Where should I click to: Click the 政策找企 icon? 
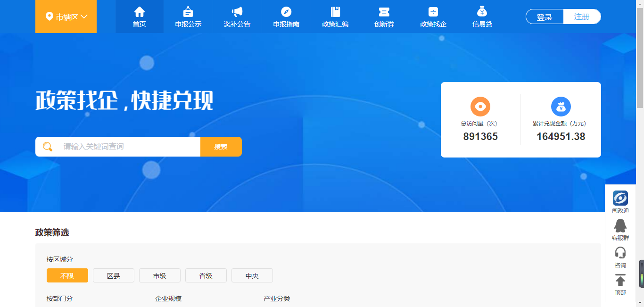pos(433,12)
